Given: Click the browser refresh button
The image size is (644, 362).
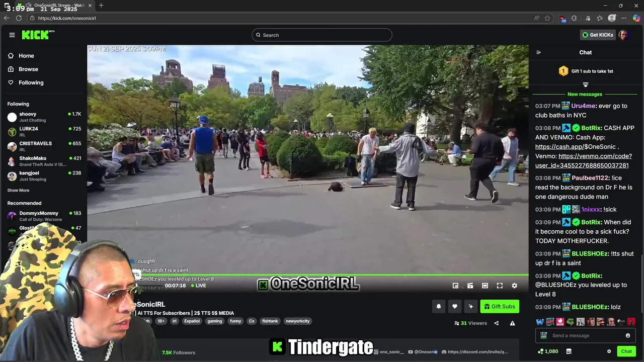Looking at the screenshot, I should (19, 18).
